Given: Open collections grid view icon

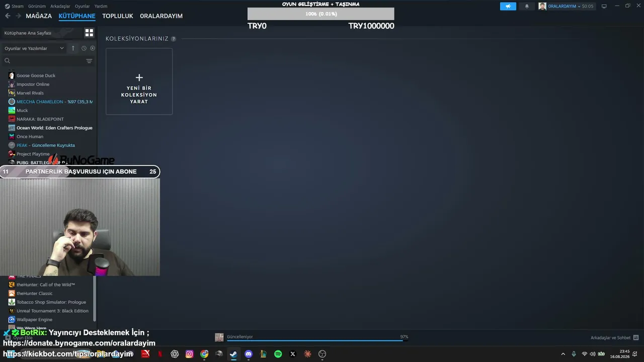Looking at the screenshot, I should click(x=89, y=33).
